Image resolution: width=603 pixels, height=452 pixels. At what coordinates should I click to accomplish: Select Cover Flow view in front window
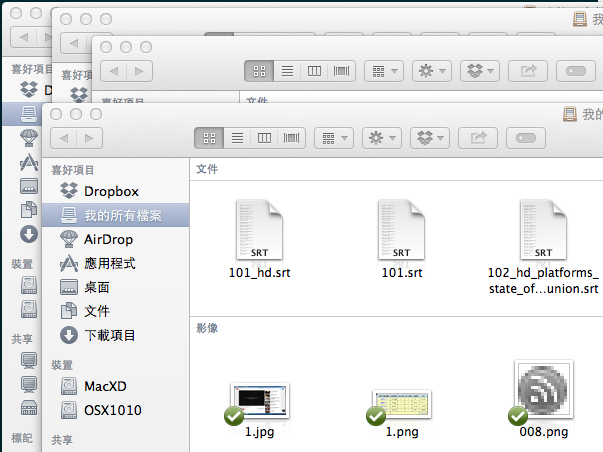[x=292, y=137]
